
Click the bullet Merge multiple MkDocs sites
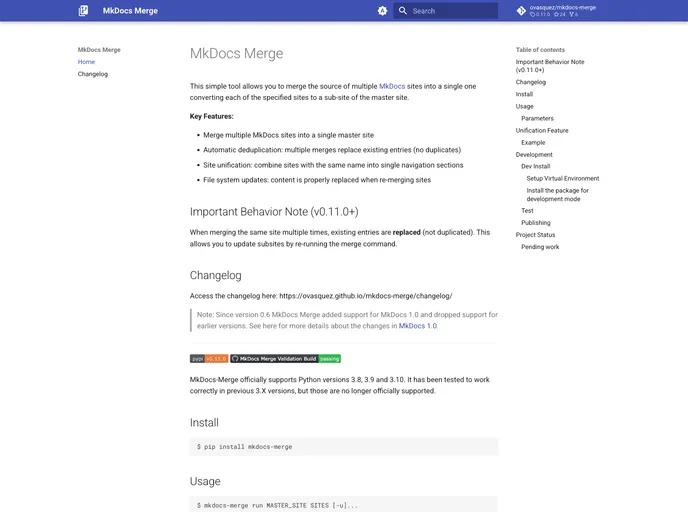(288, 135)
